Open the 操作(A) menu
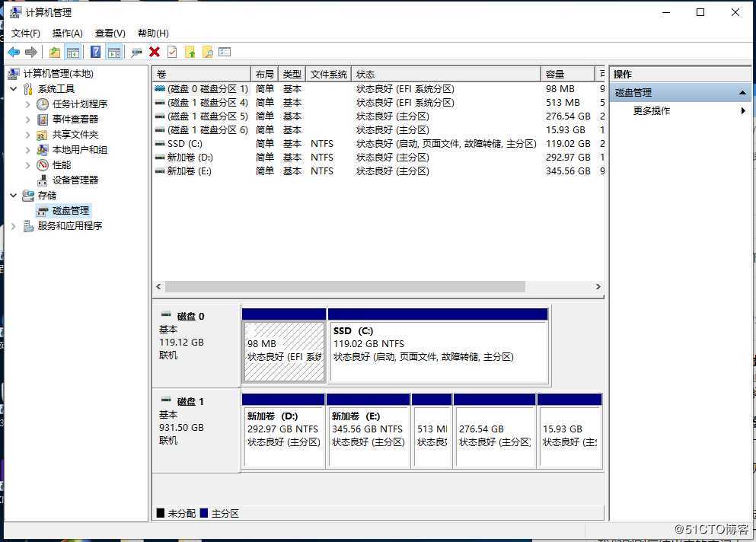The height and width of the screenshot is (542, 756). (x=68, y=33)
